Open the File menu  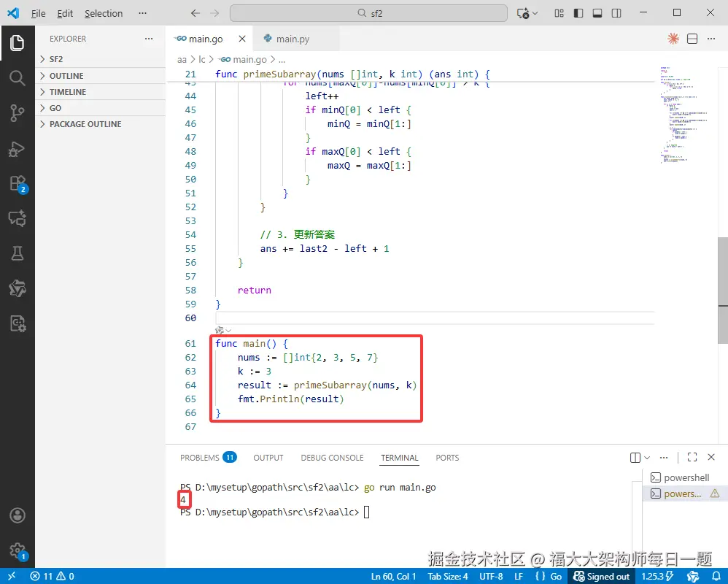[x=38, y=13]
